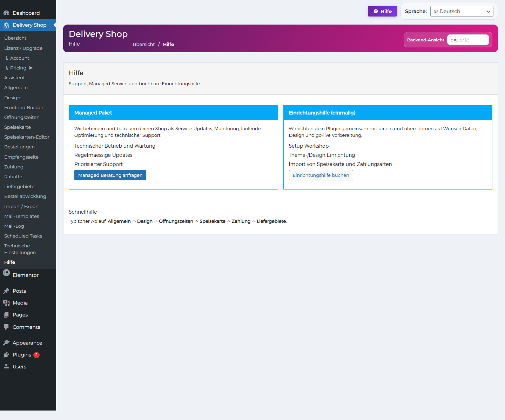This screenshot has height=420, width=505.
Task: Open Design link in Schnellhilfe
Action: [x=145, y=221]
